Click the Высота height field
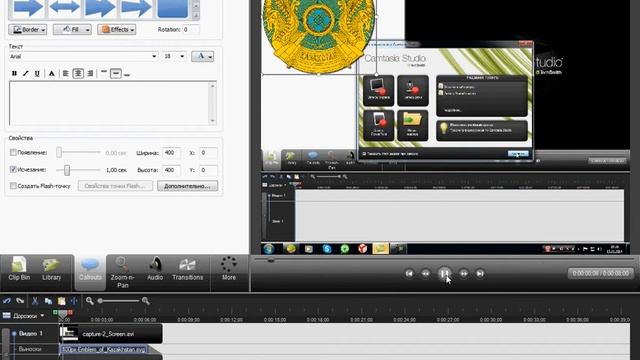This screenshot has width=640, height=360. pos(171,170)
